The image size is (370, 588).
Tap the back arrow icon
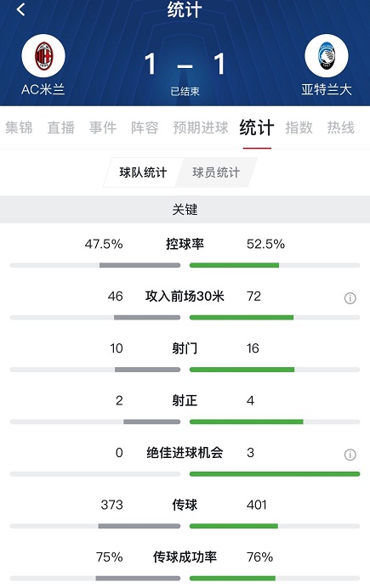[21, 9]
